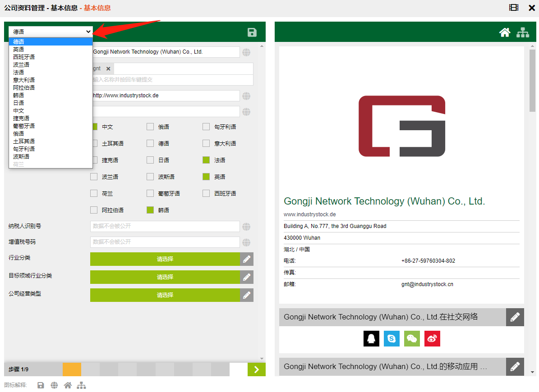Collapse the 德语 language dropdown
The width and height of the screenshot is (539, 392).
click(x=51, y=32)
